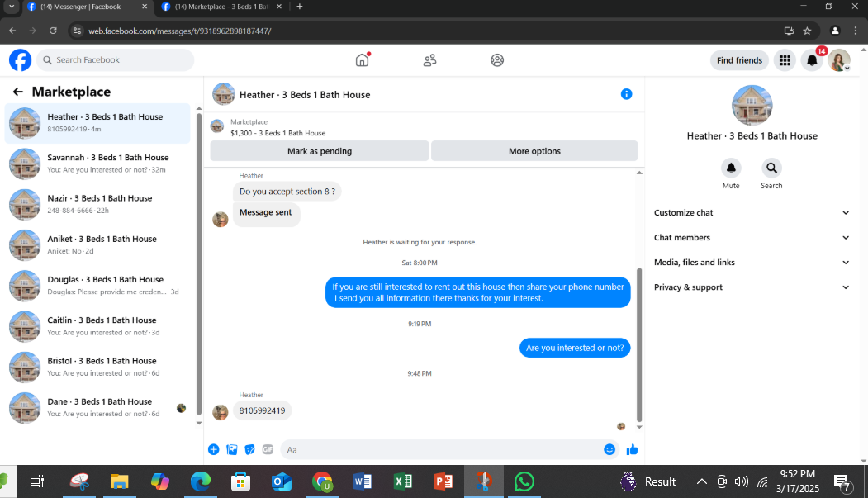Choose a GIF using the GIF icon
The image size is (868, 498).
[x=268, y=449]
